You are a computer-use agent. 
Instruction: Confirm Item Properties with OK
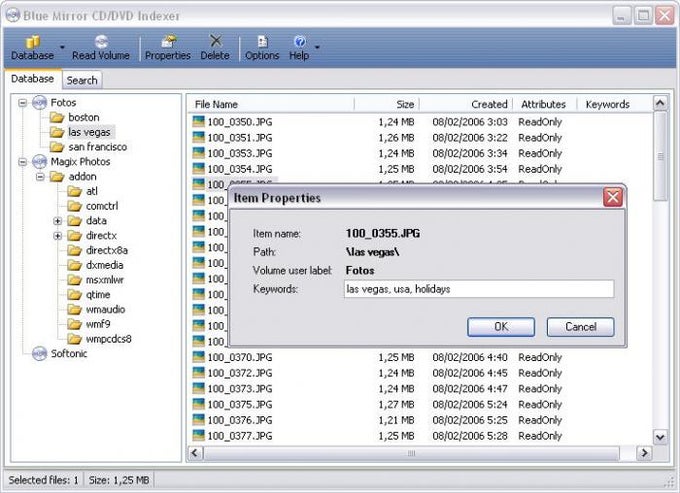(501, 327)
